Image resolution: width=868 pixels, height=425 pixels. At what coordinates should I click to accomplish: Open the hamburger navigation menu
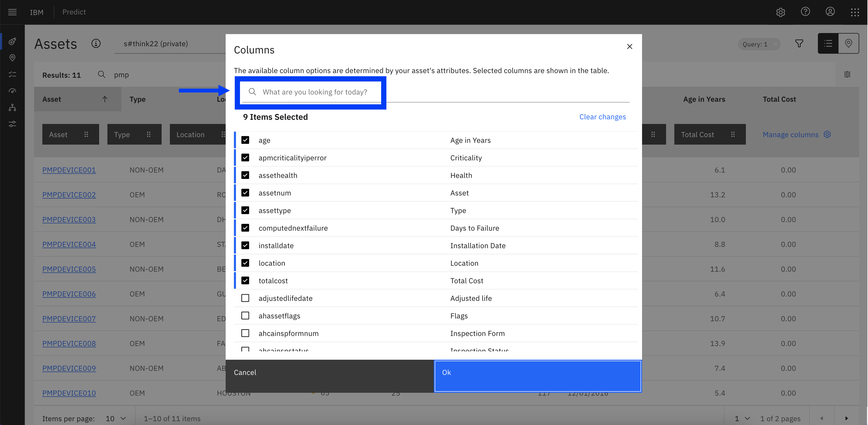point(12,12)
